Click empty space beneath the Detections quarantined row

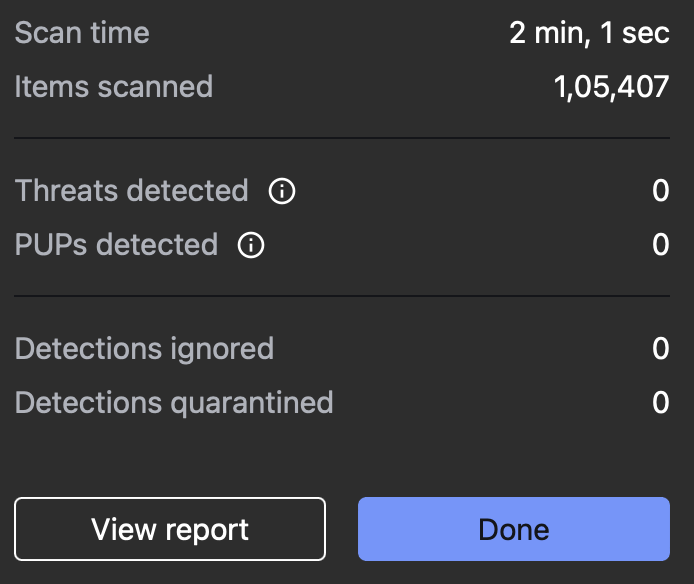[x=341, y=455]
